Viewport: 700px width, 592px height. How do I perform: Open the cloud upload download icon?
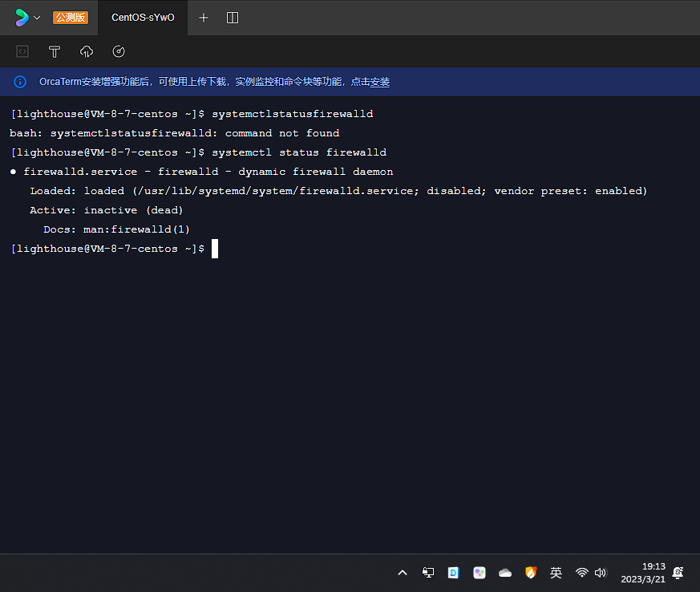[x=87, y=52]
